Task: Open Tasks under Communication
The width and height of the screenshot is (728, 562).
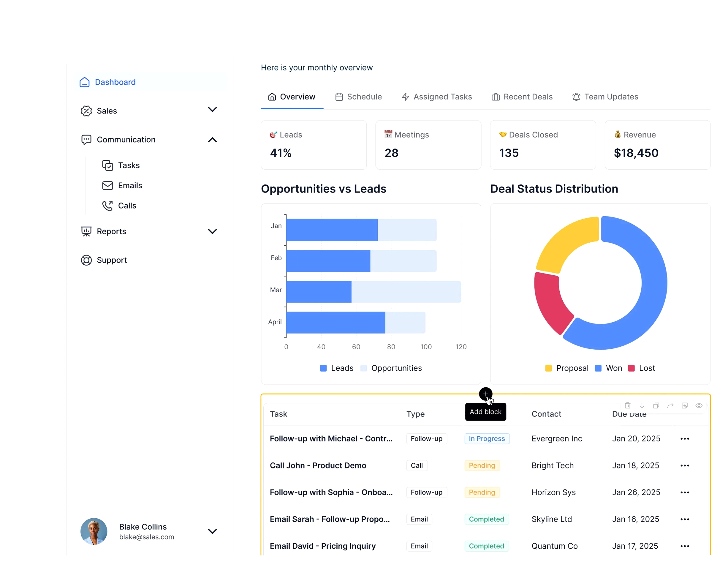Action: tap(128, 165)
